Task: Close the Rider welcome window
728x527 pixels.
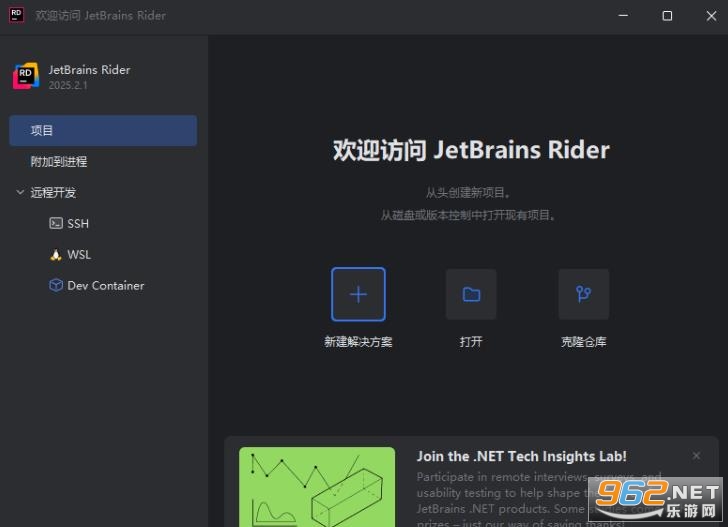Action: (711, 15)
